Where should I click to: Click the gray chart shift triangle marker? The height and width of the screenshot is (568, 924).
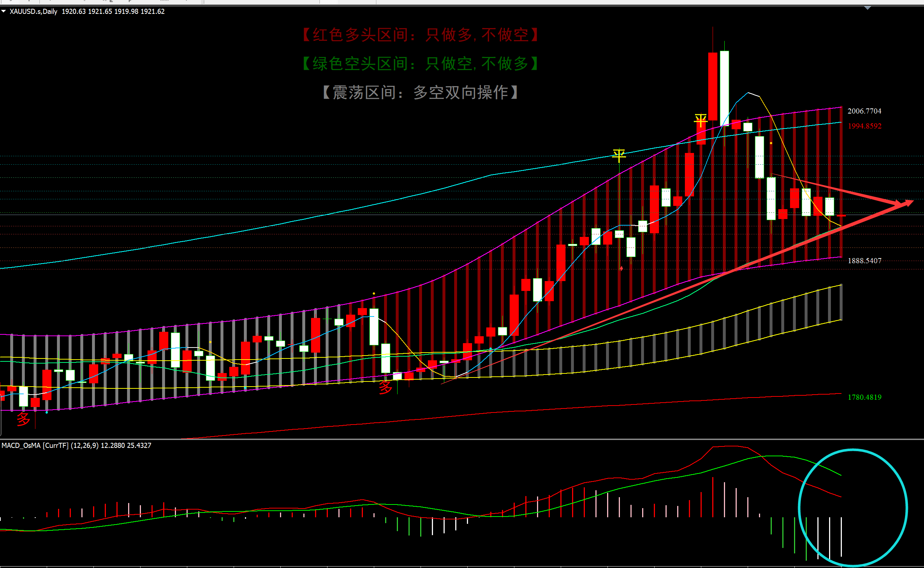click(867, 8)
